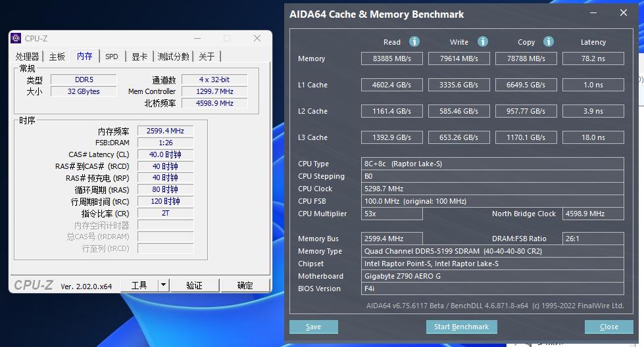
Task: Open Read benchmark info icon in AIDA64
Action: [x=414, y=41]
